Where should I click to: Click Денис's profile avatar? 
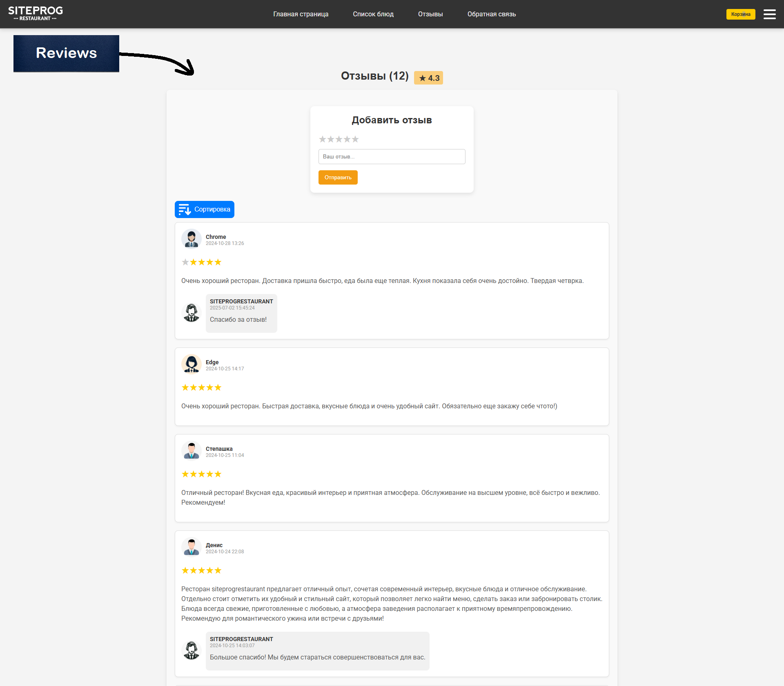pos(191,548)
